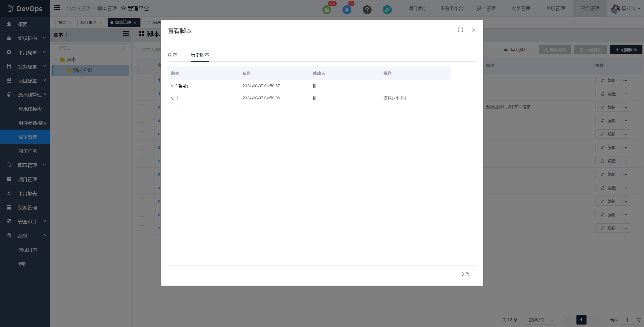Viewport: 644px width, 327px height.
Task: Click the plus icon next to 脚本 panel title
Action: pyautogui.click(x=66, y=35)
